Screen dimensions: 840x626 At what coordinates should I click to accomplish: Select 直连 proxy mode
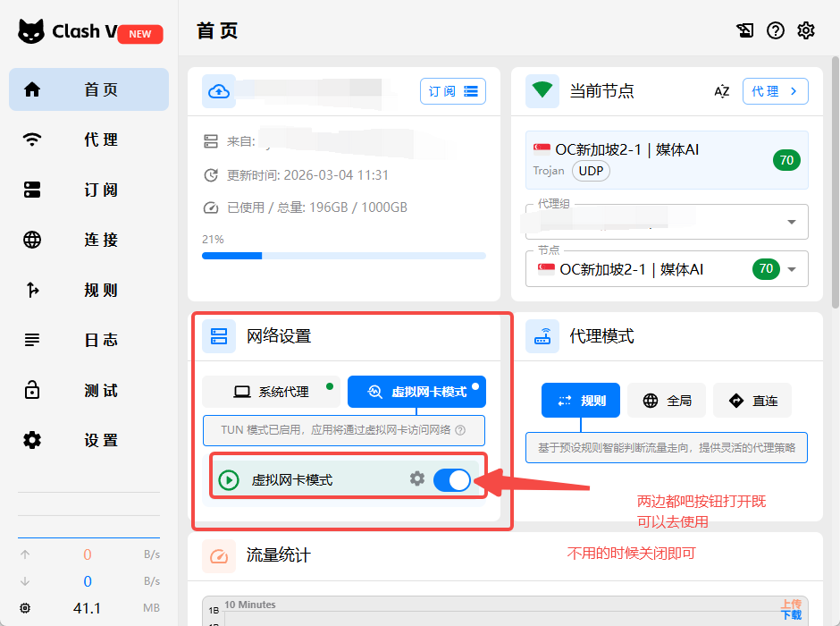tap(753, 401)
